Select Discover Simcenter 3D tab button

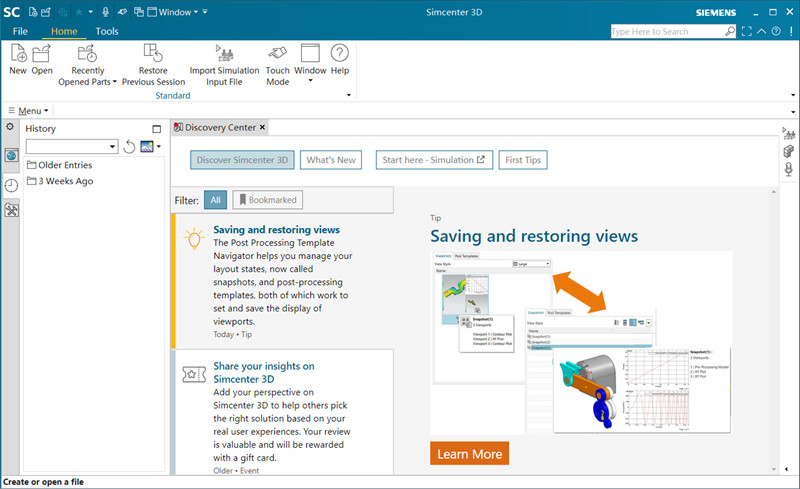(242, 160)
